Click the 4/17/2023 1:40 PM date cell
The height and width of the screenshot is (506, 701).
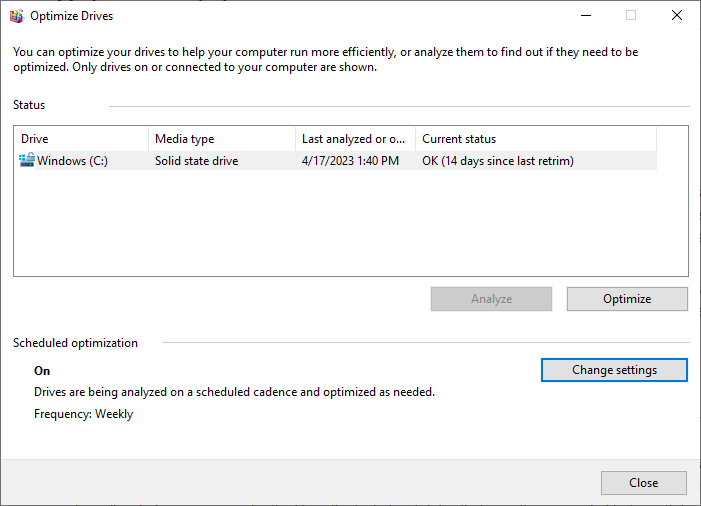350,160
